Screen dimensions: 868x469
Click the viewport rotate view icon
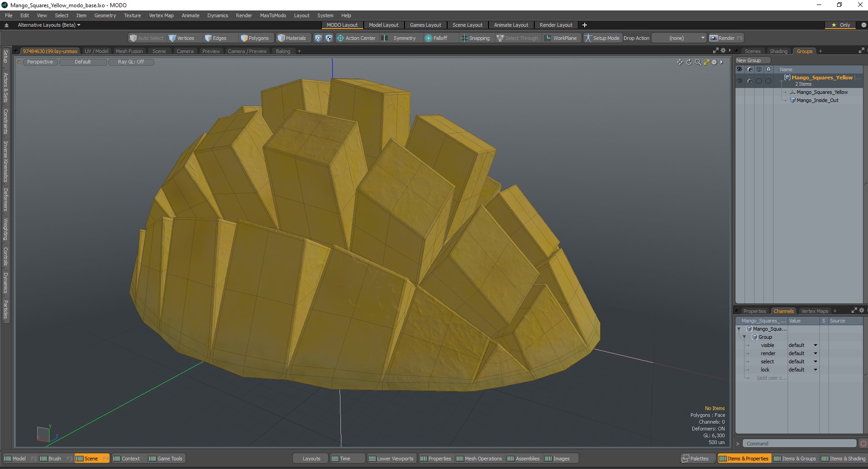[x=689, y=62]
